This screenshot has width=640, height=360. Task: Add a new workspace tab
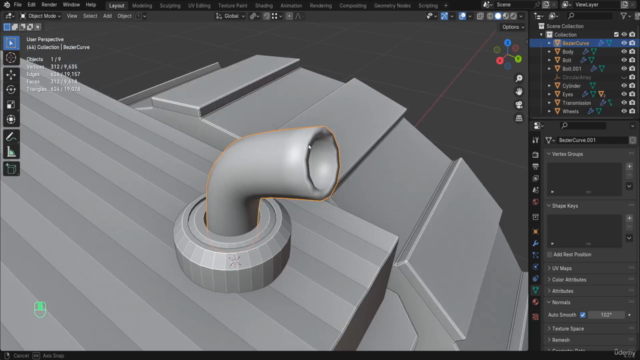(446, 6)
